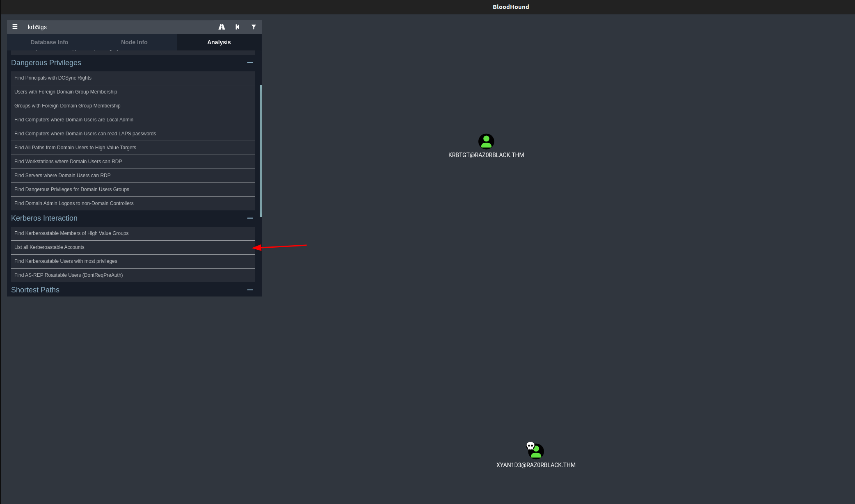This screenshot has height=504, width=855.
Task: Run Find Kerberoastable Members of High Value Groups
Action: click(133, 233)
